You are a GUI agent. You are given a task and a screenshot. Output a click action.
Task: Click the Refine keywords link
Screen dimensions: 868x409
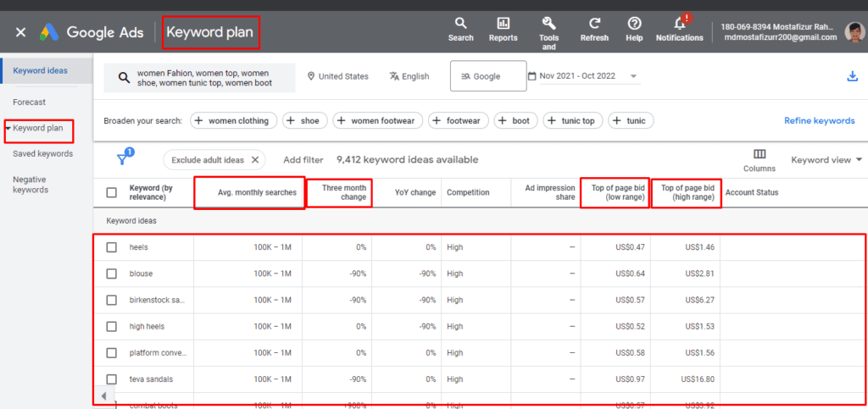click(820, 120)
